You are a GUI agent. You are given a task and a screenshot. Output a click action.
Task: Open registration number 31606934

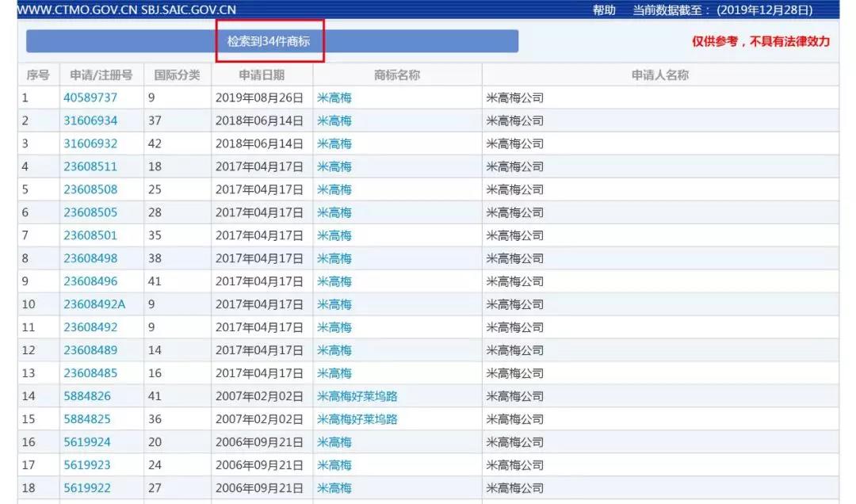tap(90, 120)
